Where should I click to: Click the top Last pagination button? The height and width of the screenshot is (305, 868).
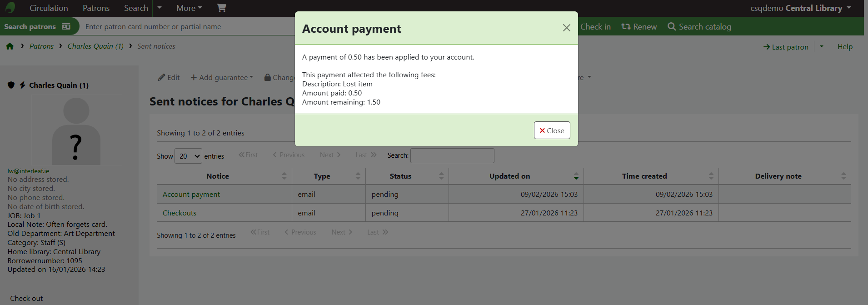pos(366,155)
